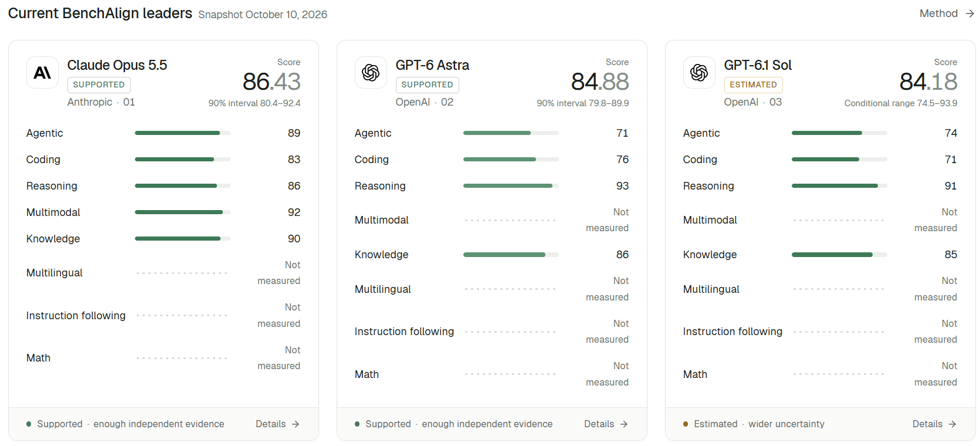Click the 'OpenAI · 02' label
The image size is (980, 446).
pyautogui.click(x=425, y=102)
